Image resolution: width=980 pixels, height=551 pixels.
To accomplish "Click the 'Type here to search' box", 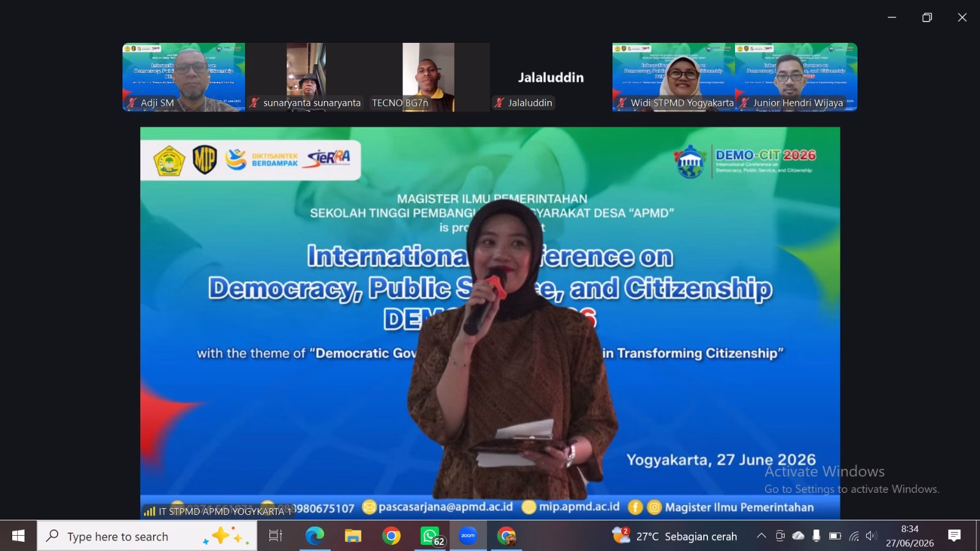I will coord(147,536).
